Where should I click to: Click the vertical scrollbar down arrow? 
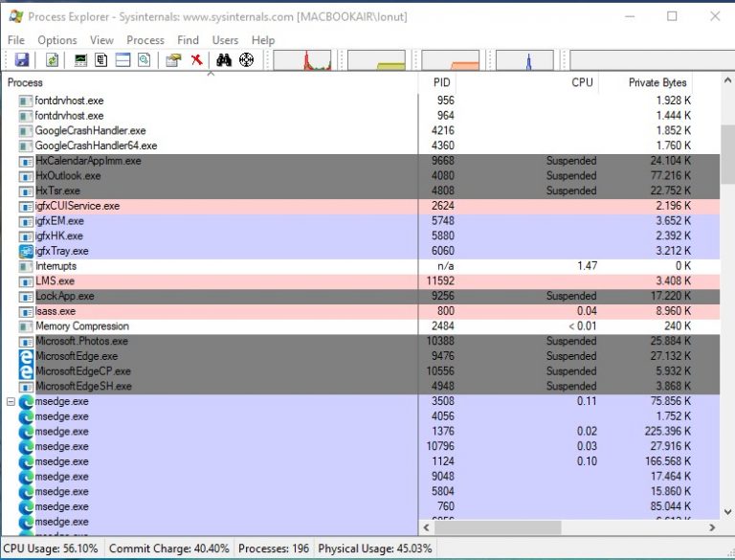tap(727, 511)
